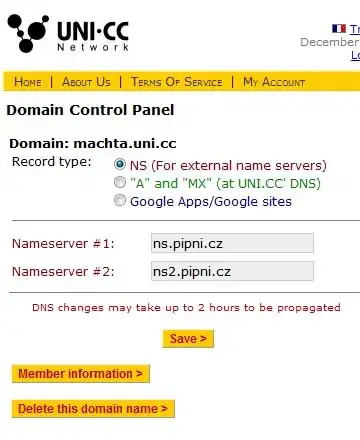The height and width of the screenshot is (440, 360).
Task: Click the December date text
Action: tap(330, 42)
